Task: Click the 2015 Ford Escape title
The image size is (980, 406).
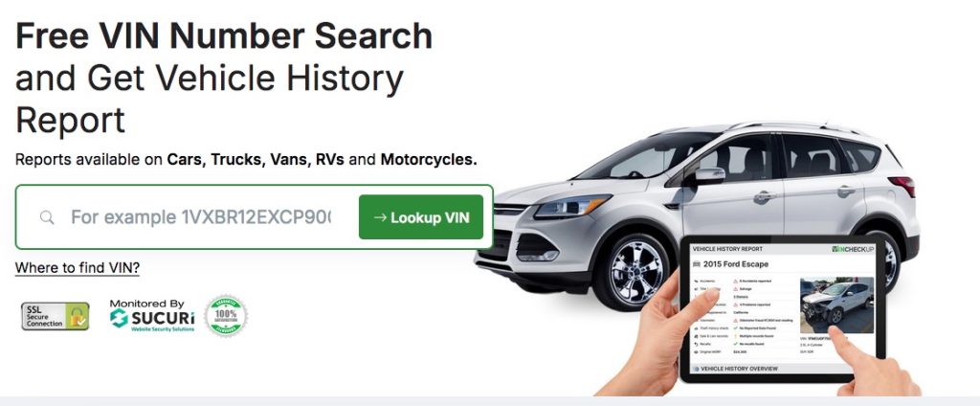Action: coord(736,264)
